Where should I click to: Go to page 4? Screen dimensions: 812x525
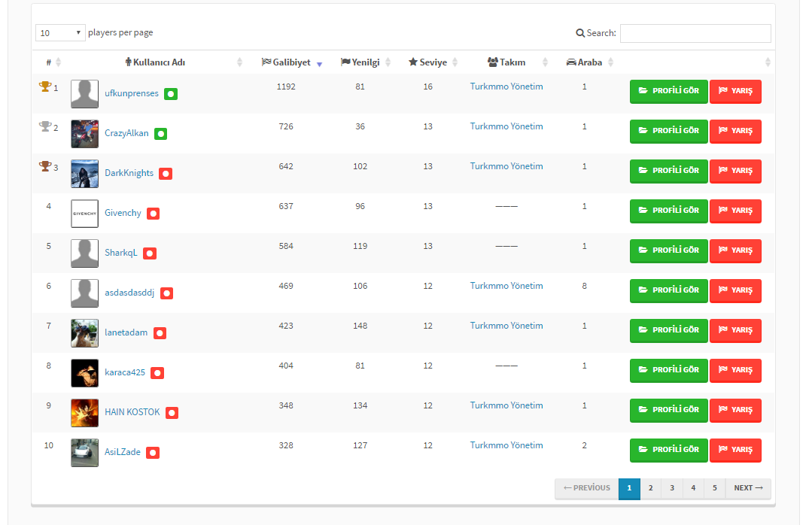tap(693, 488)
